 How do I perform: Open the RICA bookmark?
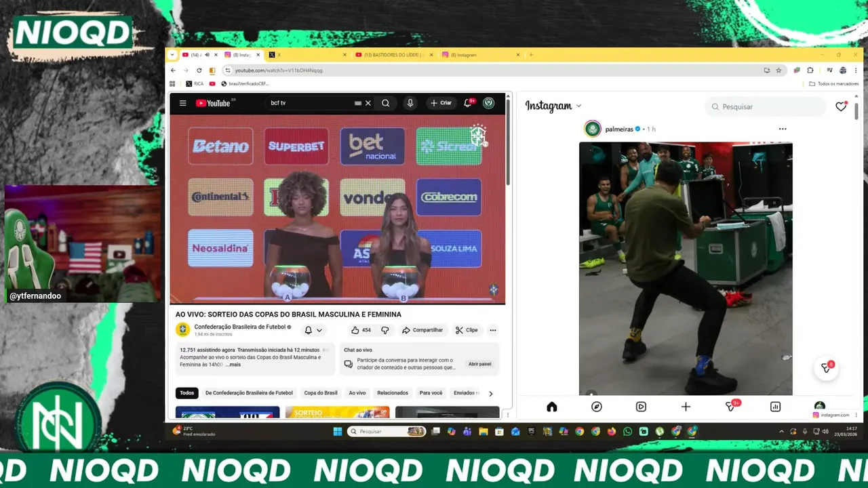(193, 84)
